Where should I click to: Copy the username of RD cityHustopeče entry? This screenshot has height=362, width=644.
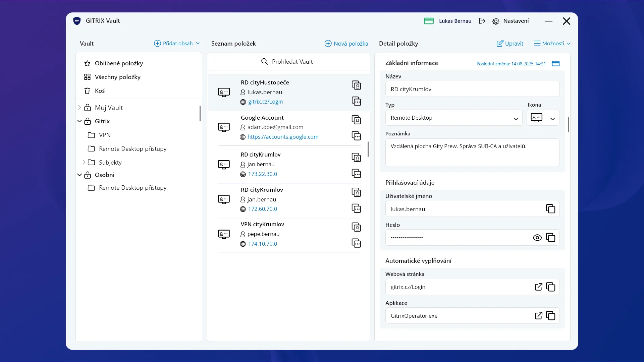pos(357,85)
